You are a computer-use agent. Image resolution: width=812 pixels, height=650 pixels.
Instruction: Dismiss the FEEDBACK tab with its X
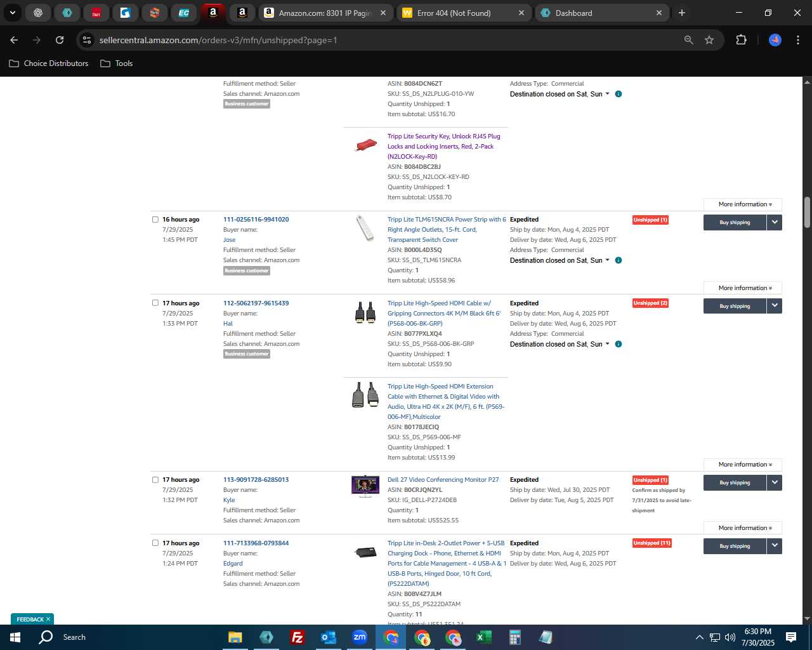click(48, 619)
